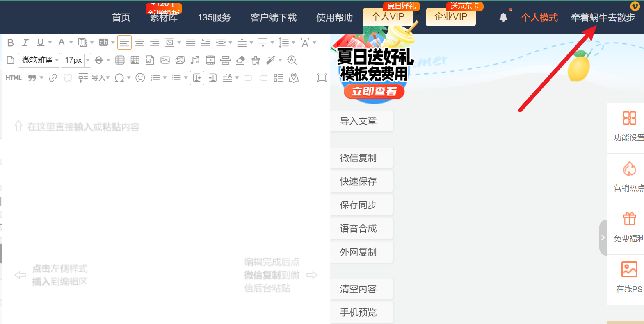Open 在线PS image editor icon
This screenshot has height=324, width=644.
click(629, 270)
